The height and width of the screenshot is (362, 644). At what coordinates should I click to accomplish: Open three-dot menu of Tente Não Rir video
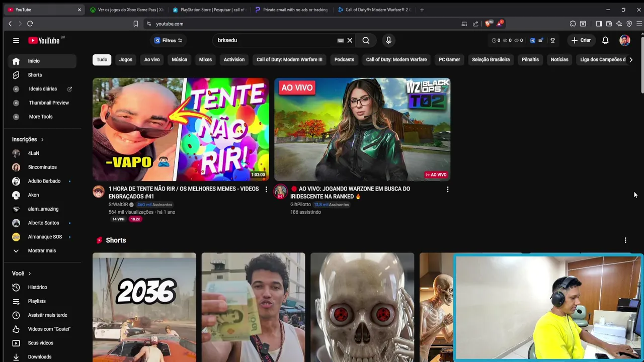(x=266, y=190)
